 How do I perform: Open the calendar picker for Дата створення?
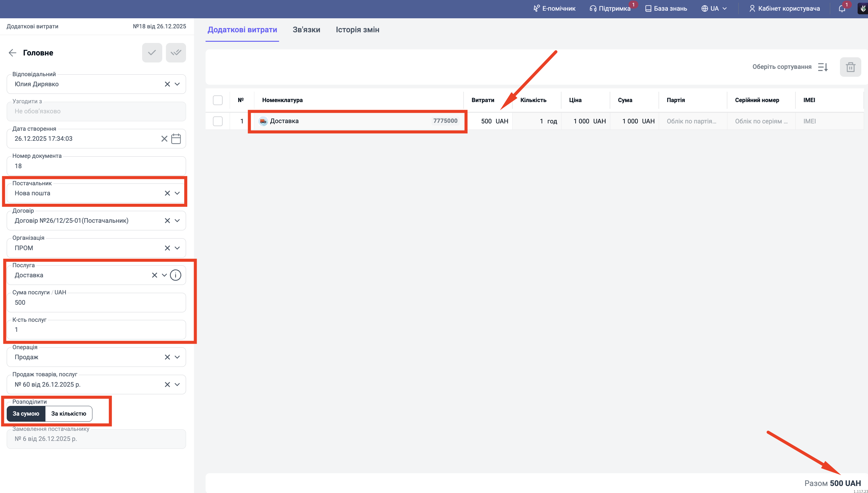[176, 139]
